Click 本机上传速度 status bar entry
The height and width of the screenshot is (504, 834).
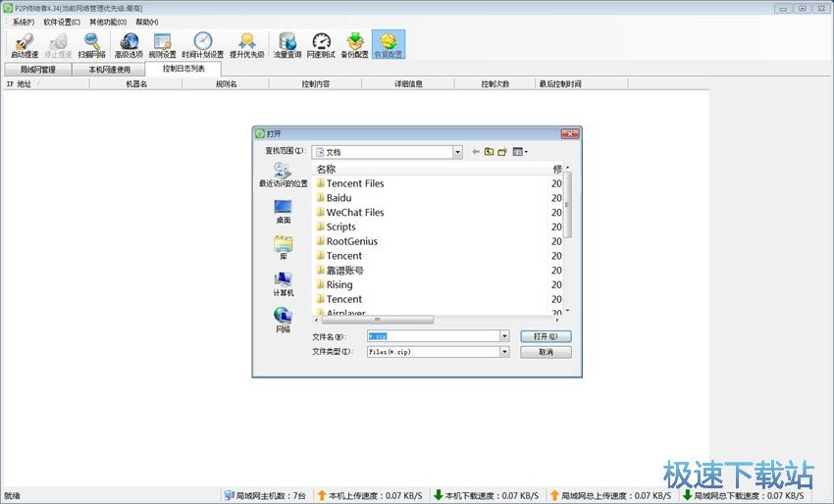[x=370, y=495]
